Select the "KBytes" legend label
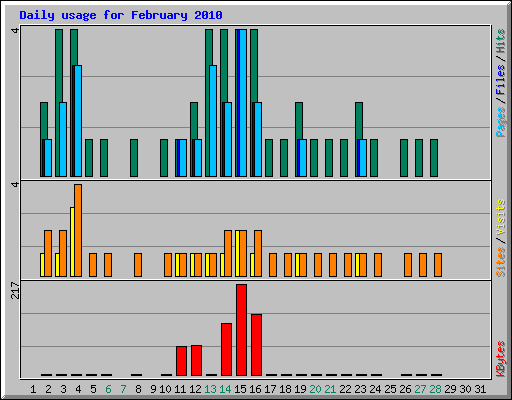Screen dimensions: 512x400 click(x=500, y=359)
